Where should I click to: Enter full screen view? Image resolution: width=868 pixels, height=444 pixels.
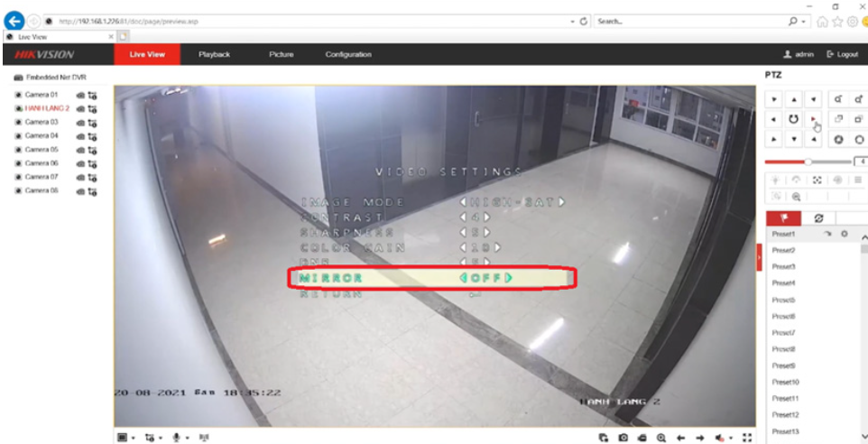(746, 437)
